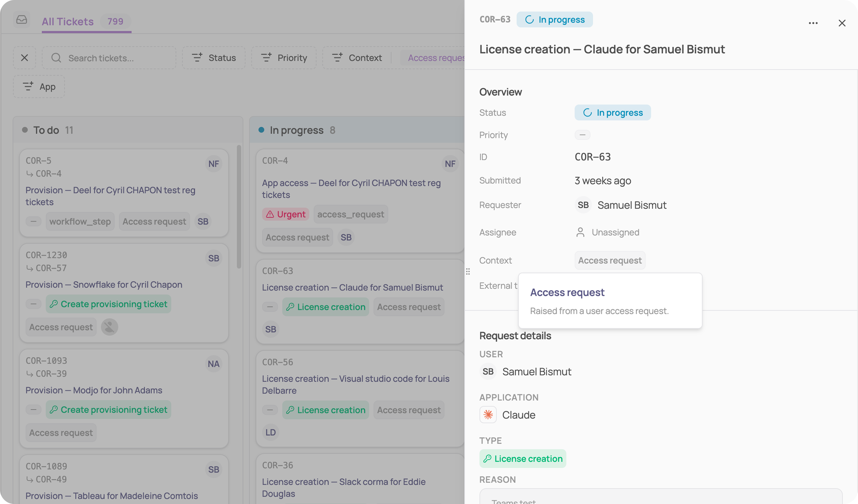
Task: Click the priority dash on COR-56 card
Action: click(270, 410)
